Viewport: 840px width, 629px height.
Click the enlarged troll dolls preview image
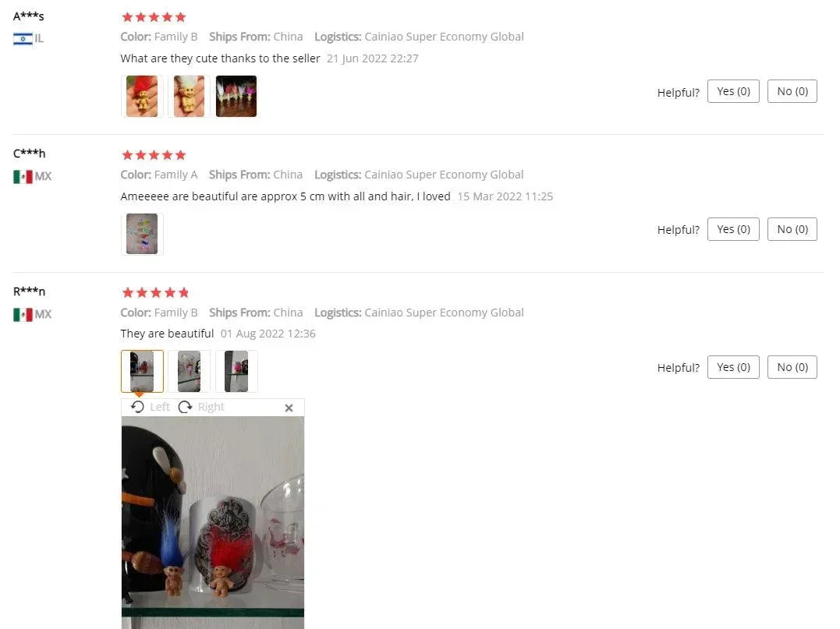coord(213,522)
